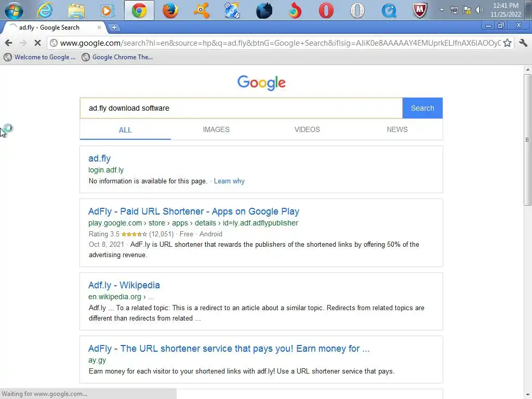Click the ay.gy green URL
The image size is (532, 399).
coord(97,360)
